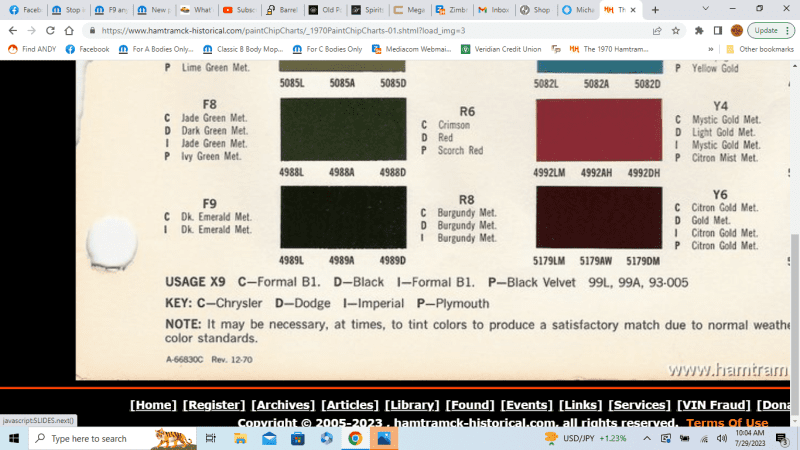Open For A Bodies Only bookmark
Screen dimensions: 800x450
point(156,49)
